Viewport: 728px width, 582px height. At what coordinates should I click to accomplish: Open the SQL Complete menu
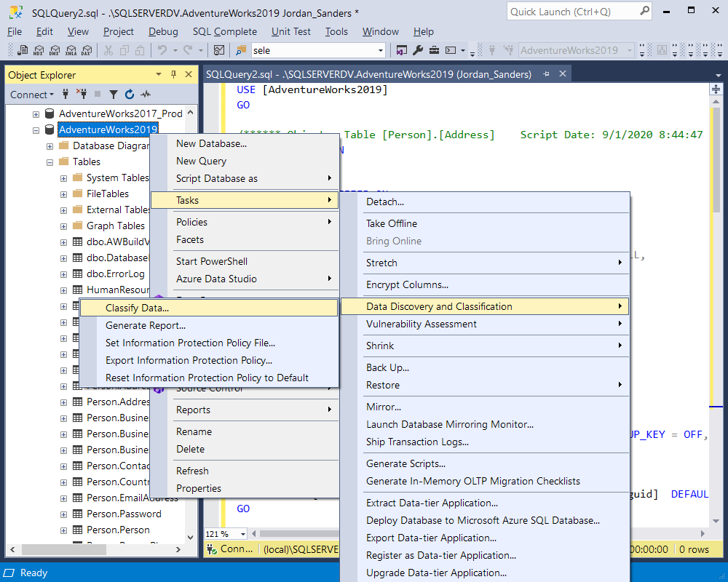225,31
